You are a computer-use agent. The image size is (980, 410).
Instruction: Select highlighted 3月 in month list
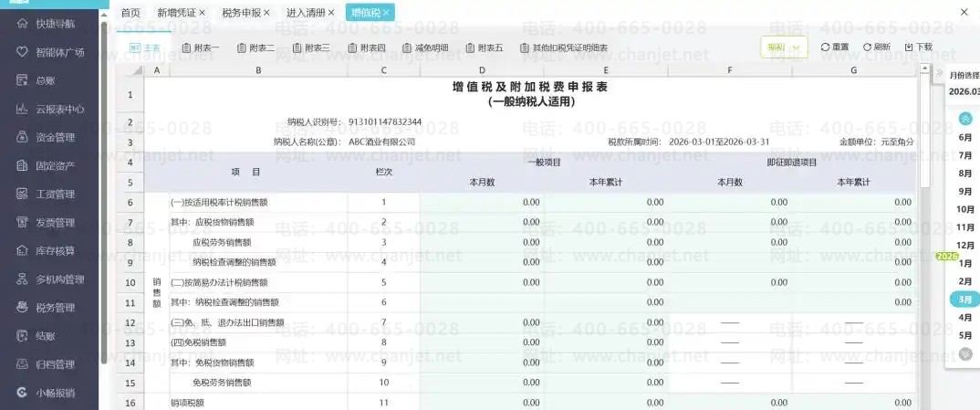[x=965, y=300]
